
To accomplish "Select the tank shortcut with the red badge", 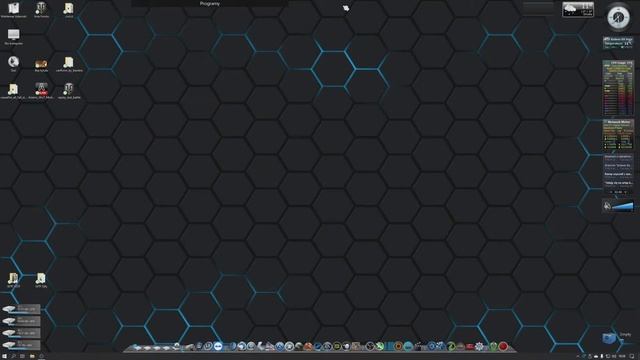I will click(x=41, y=89).
